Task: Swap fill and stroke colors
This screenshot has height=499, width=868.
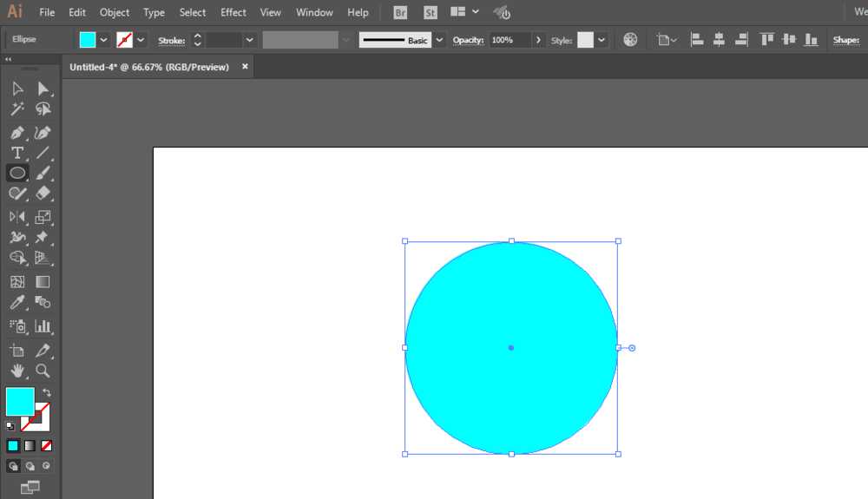Action: (x=47, y=392)
